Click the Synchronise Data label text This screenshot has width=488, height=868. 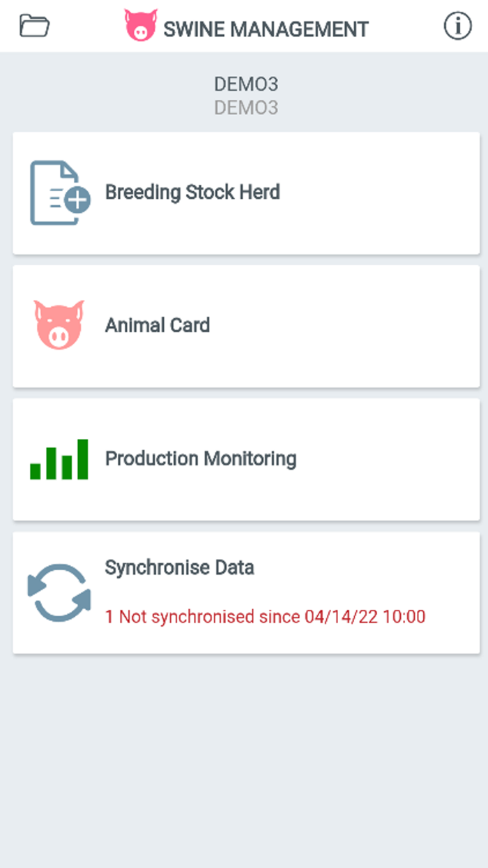[180, 567]
